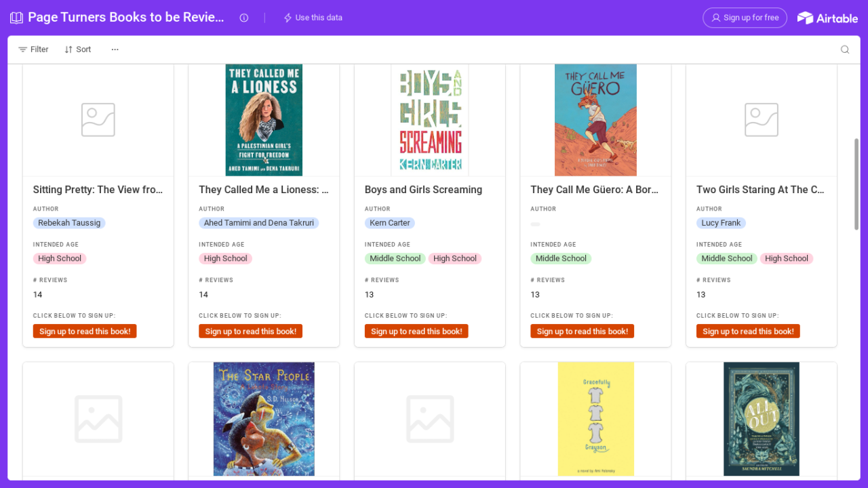868x488 pixels.
Task: Click review count 13 on Two Girls Staring
Action: pos(701,295)
